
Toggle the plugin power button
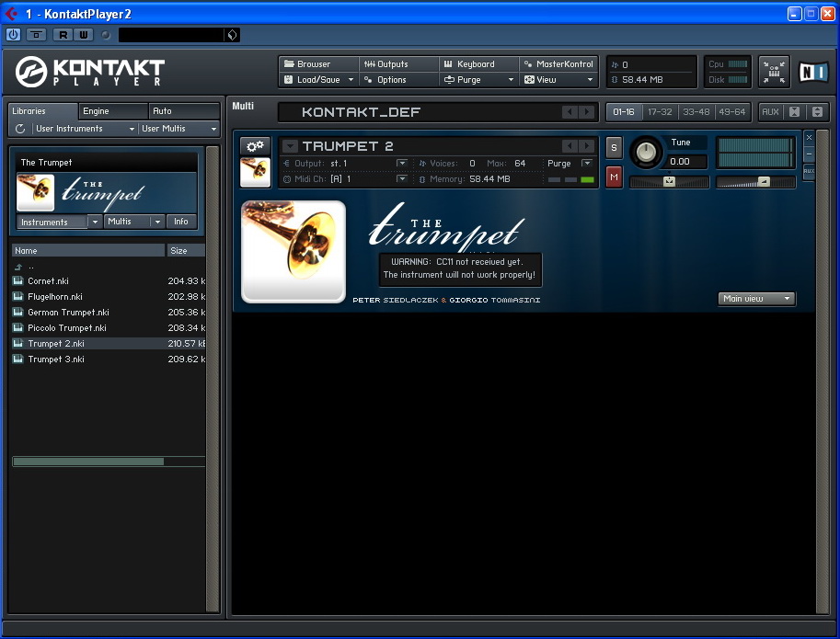point(14,35)
